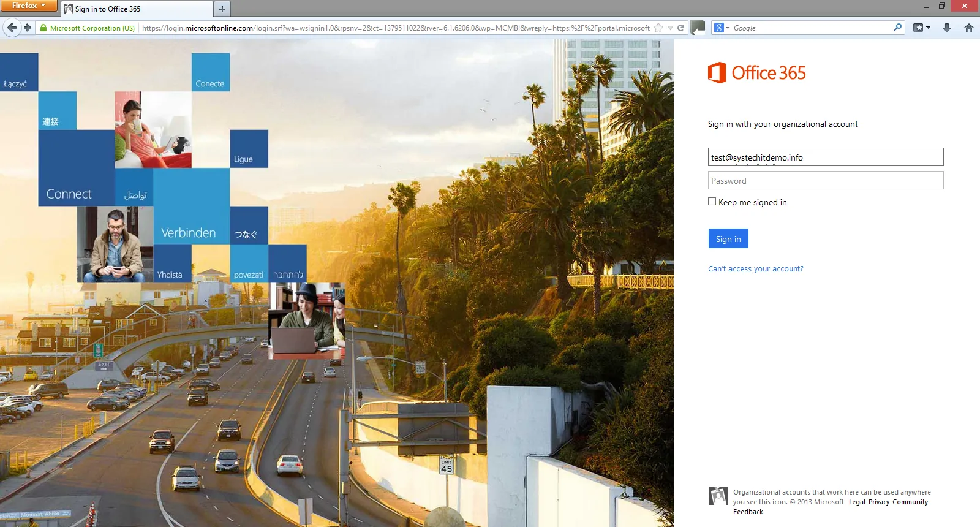Click the address bar URL text

[x=396, y=28]
